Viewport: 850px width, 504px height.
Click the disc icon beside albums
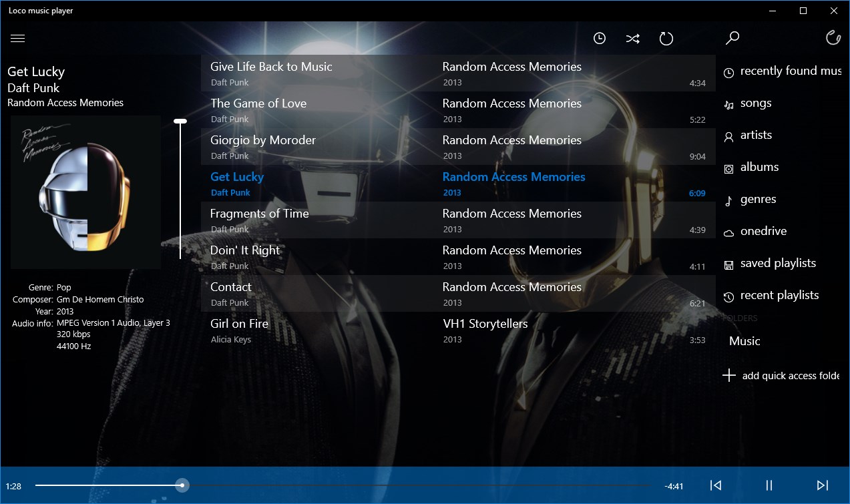(x=729, y=169)
